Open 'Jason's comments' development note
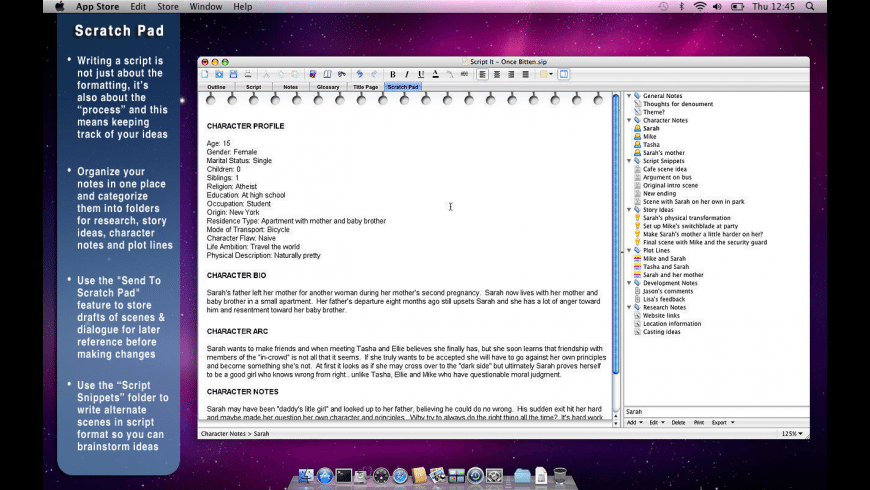Viewport: 870px width, 490px height. click(667, 291)
